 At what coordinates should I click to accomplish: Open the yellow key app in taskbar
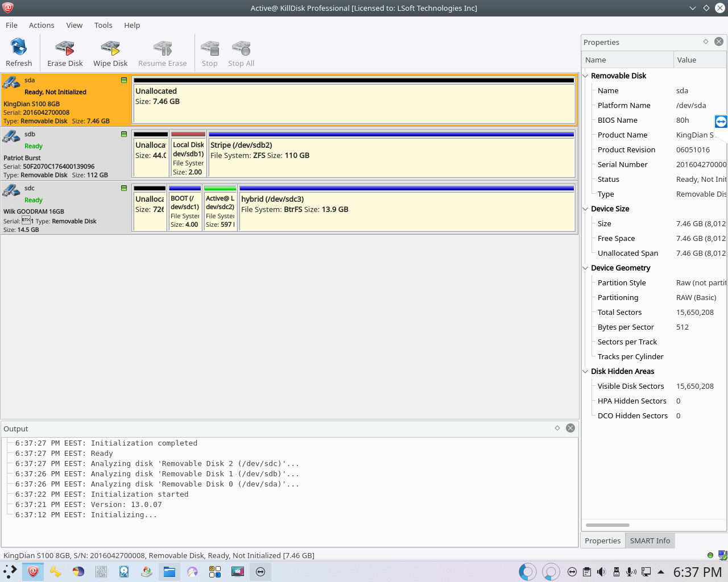56,571
